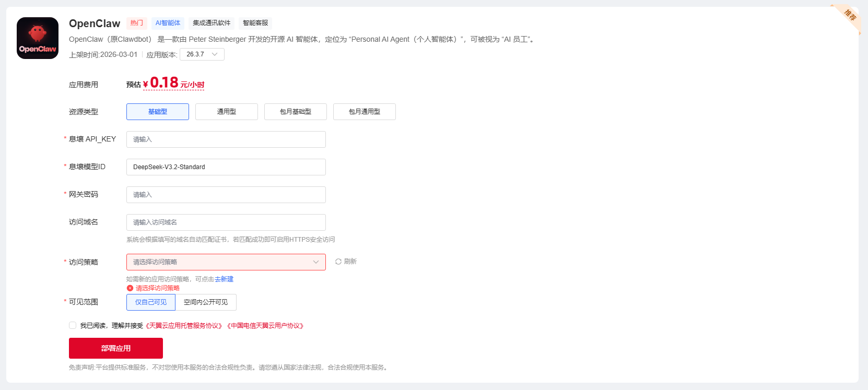The image size is (868, 390).
Task: Click the 可见范围 label
Action: pos(84,302)
